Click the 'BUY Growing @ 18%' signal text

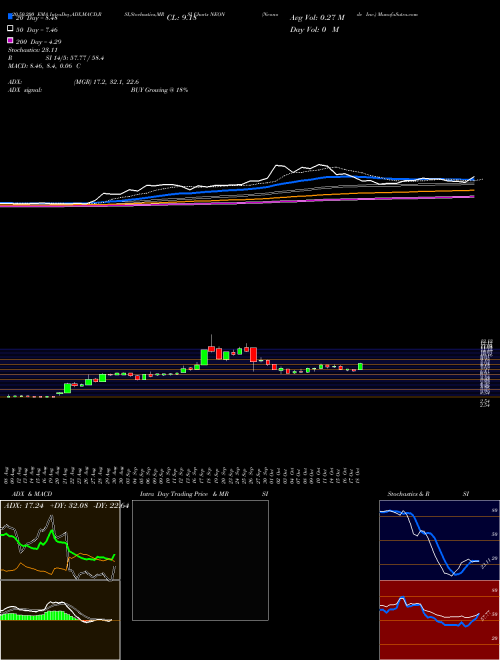tap(159, 90)
